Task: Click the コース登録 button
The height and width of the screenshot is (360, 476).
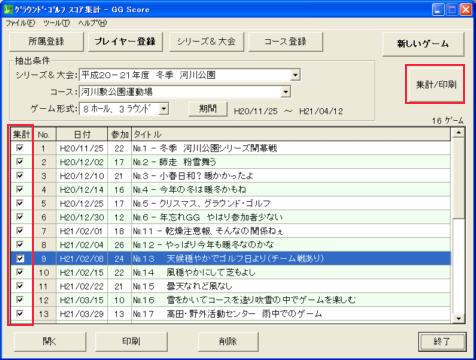Action: pyautogui.click(x=285, y=41)
